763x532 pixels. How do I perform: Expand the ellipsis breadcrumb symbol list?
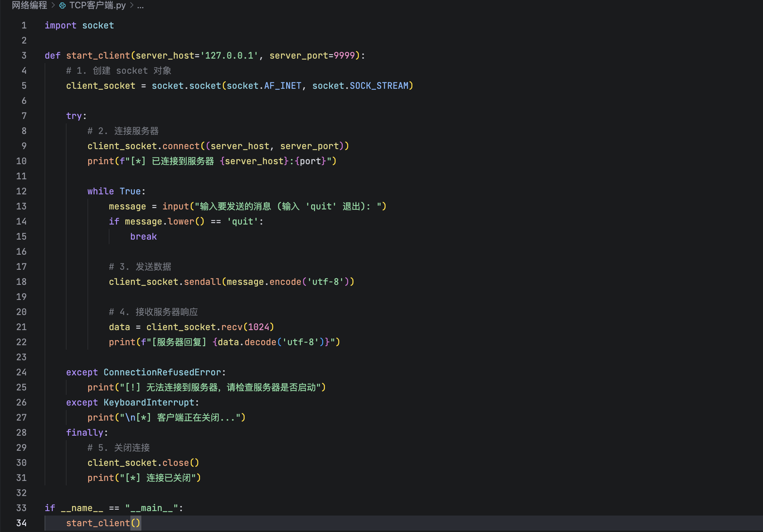click(x=140, y=5)
